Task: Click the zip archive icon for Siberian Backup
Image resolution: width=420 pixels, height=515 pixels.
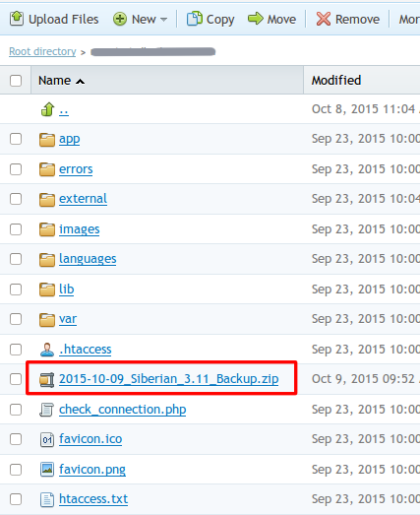Action: pos(47,380)
